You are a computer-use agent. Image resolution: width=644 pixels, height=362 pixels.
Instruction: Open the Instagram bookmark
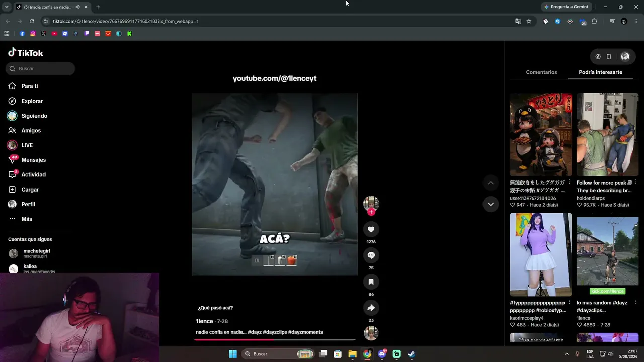click(33, 34)
